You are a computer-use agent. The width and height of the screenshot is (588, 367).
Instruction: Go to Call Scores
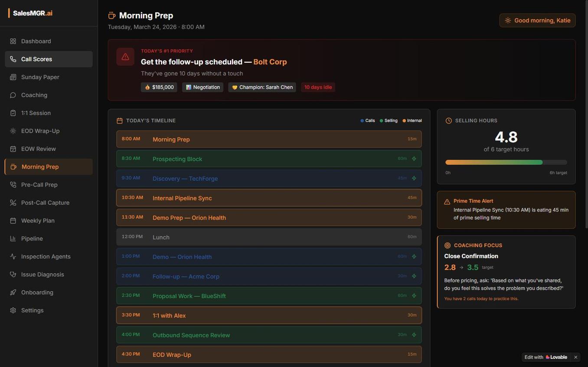pos(49,59)
